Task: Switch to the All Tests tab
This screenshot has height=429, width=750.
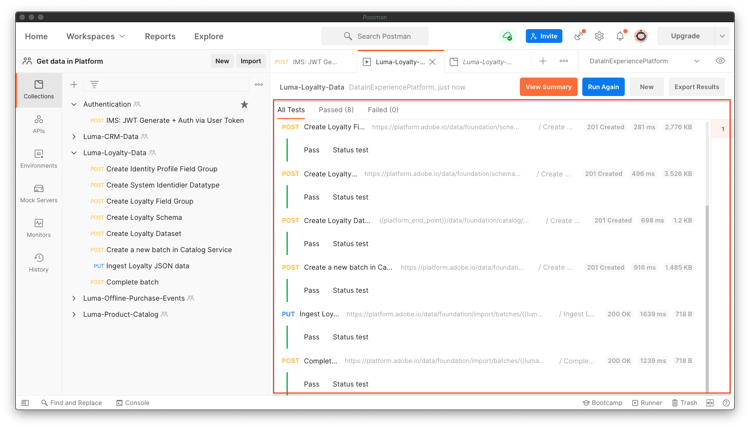Action: (291, 110)
